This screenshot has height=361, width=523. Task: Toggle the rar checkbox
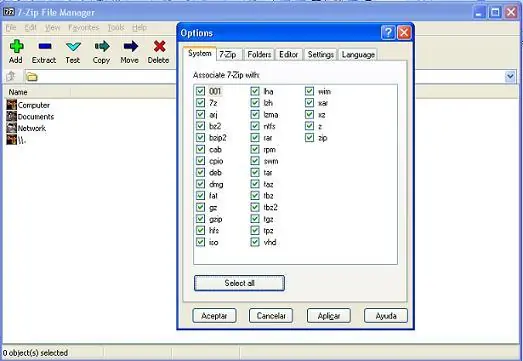click(255, 137)
